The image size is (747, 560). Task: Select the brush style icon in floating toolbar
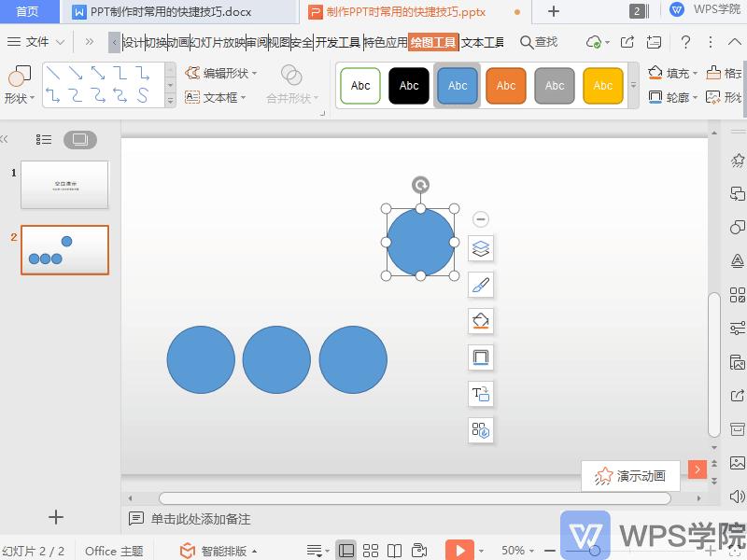tap(480, 285)
